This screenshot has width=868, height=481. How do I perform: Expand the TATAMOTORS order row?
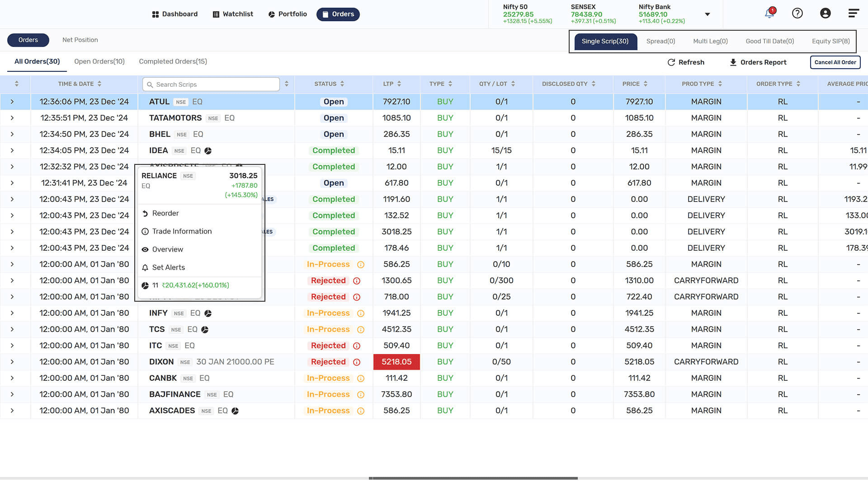pyautogui.click(x=12, y=118)
